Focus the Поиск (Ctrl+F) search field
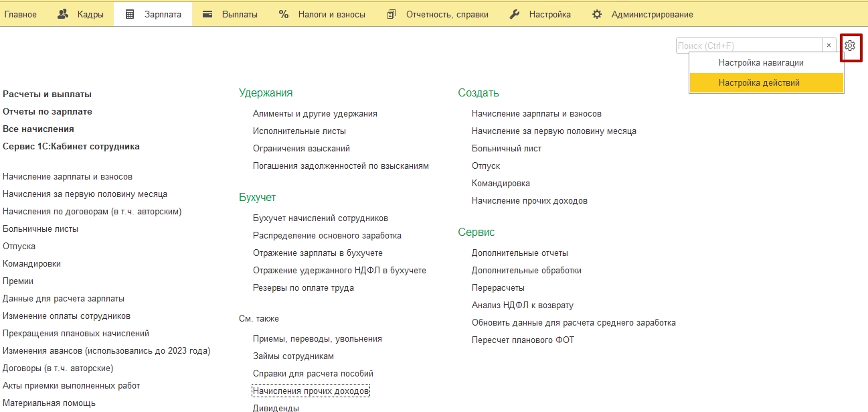 coord(749,46)
